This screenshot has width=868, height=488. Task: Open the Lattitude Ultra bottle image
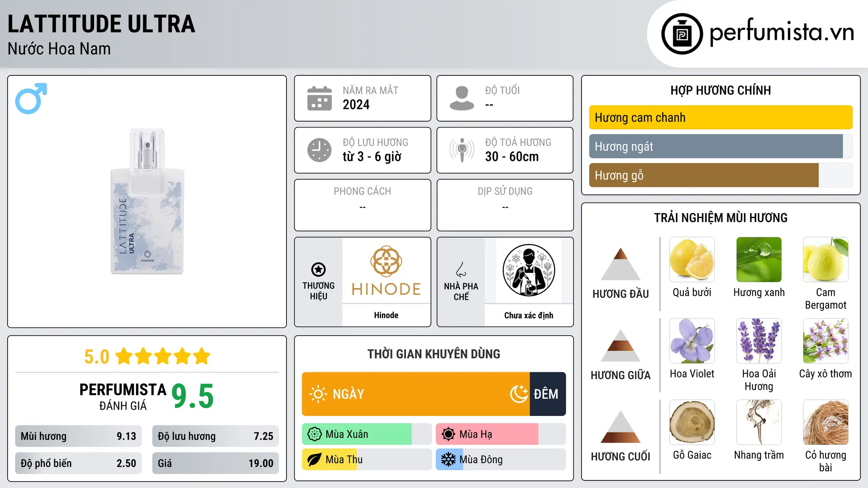pyautogui.click(x=147, y=202)
